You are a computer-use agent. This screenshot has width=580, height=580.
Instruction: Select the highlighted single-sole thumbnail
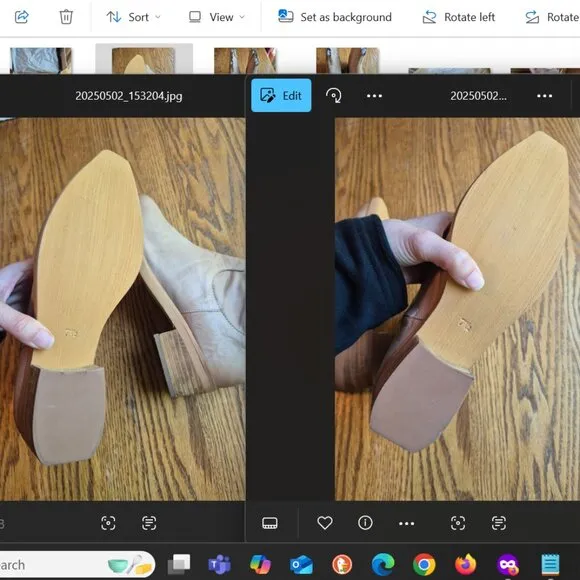coord(144,59)
